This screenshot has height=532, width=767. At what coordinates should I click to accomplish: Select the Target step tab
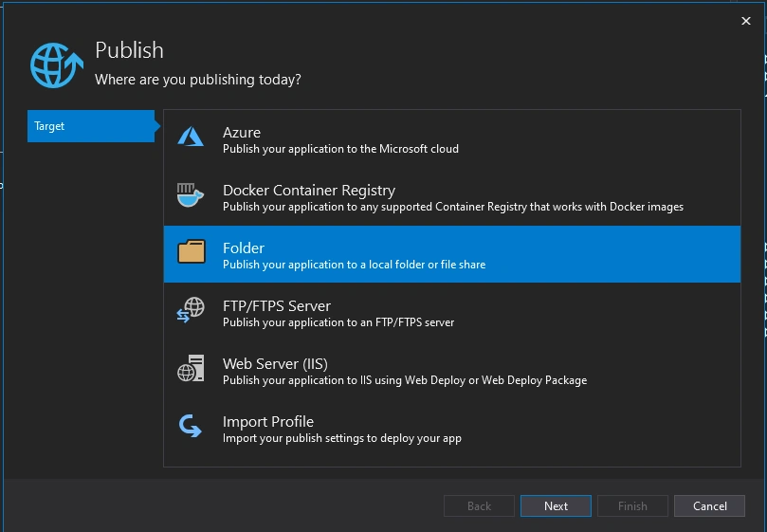[91, 126]
